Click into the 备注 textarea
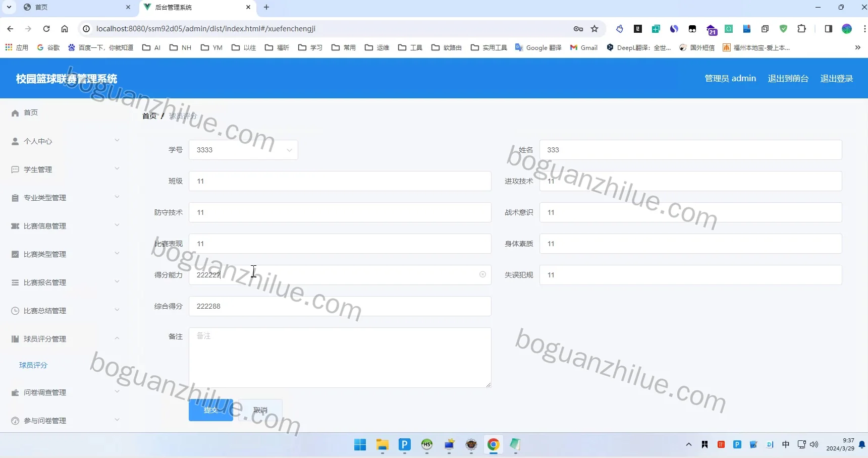The width and height of the screenshot is (868, 458). point(340,358)
